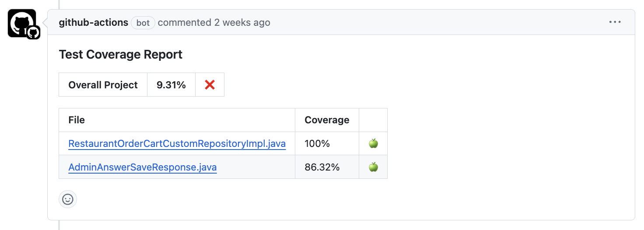Select the 86.32% coverage cell

click(322, 167)
